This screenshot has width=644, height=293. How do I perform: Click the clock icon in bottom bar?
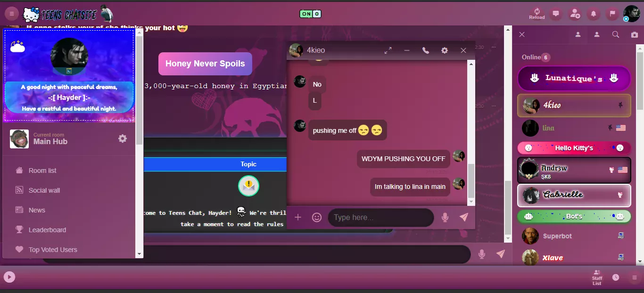[x=616, y=277]
